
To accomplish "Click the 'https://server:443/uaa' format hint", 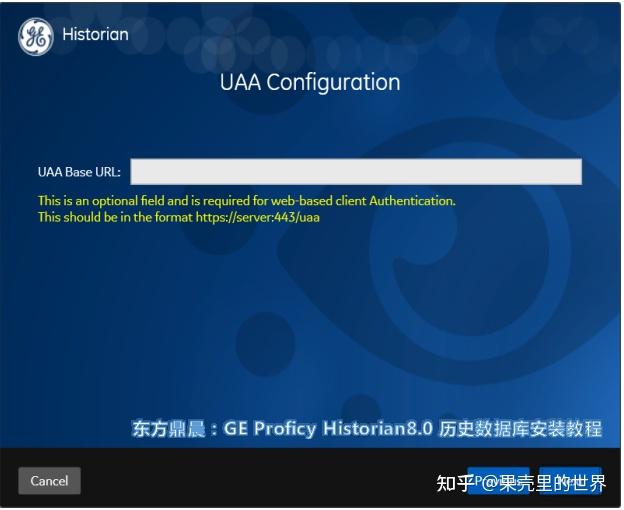I will tap(259, 218).
